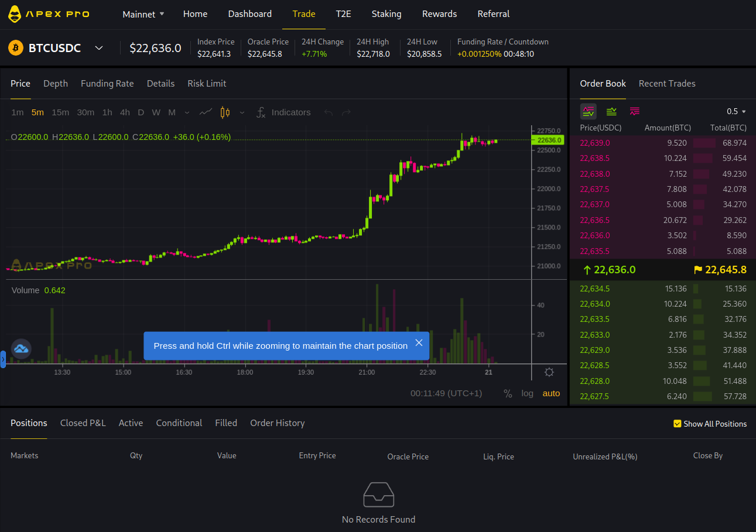The width and height of the screenshot is (756, 532).
Task: Expand the BTCUSDC market selector chevron
Action: [99, 48]
